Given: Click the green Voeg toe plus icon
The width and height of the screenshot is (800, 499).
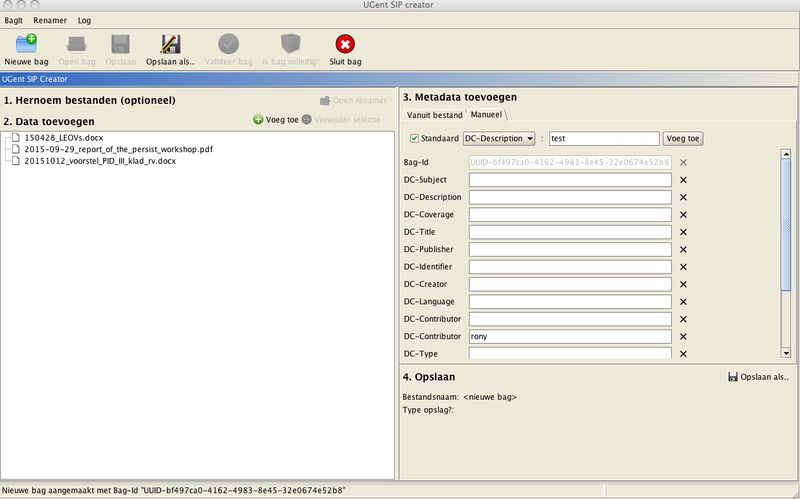Looking at the screenshot, I should click(258, 119).
